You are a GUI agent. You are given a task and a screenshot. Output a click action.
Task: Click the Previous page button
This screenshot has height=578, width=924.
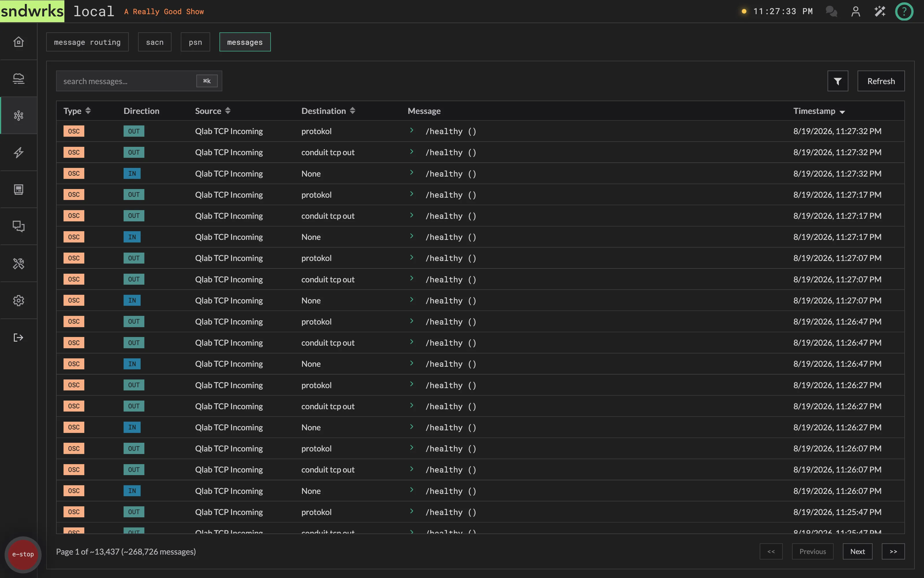813,551
